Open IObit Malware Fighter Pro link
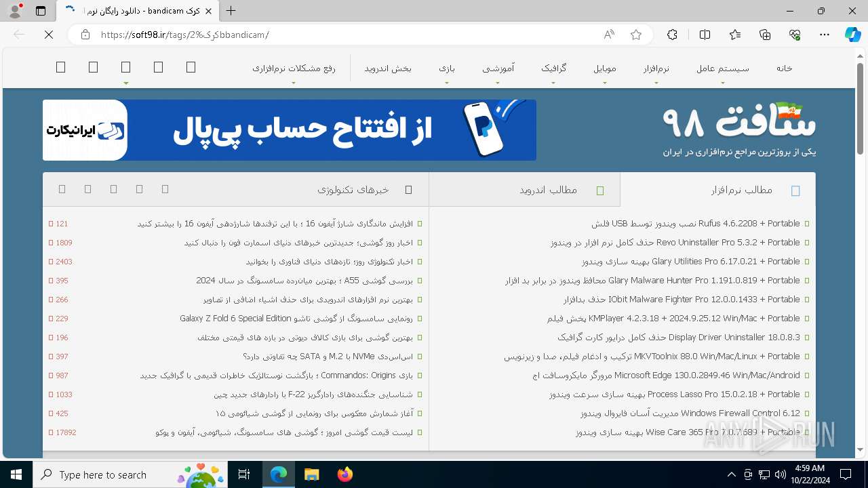This screenshot has width=868, height=488. pyautogui.click(x=682, y=300)
